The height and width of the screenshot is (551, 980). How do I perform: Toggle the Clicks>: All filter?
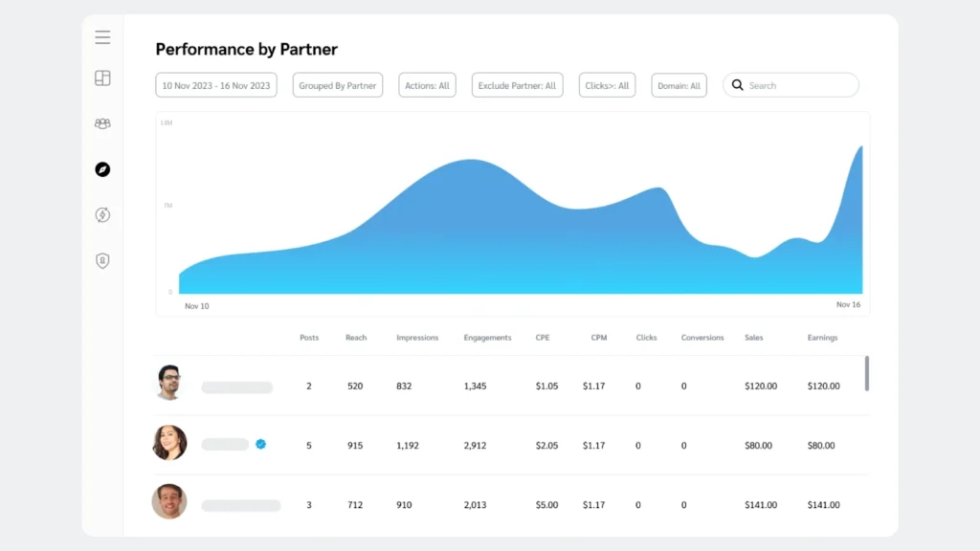point(607,84)
